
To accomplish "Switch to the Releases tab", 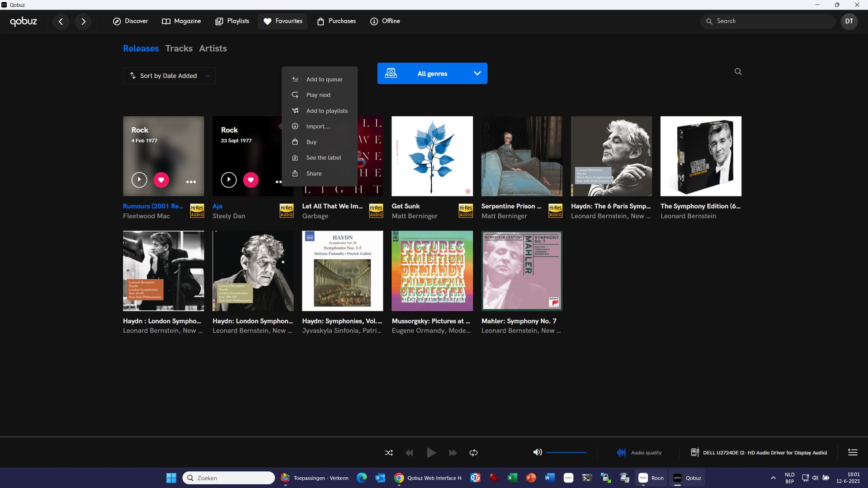I will click(141, 48).
